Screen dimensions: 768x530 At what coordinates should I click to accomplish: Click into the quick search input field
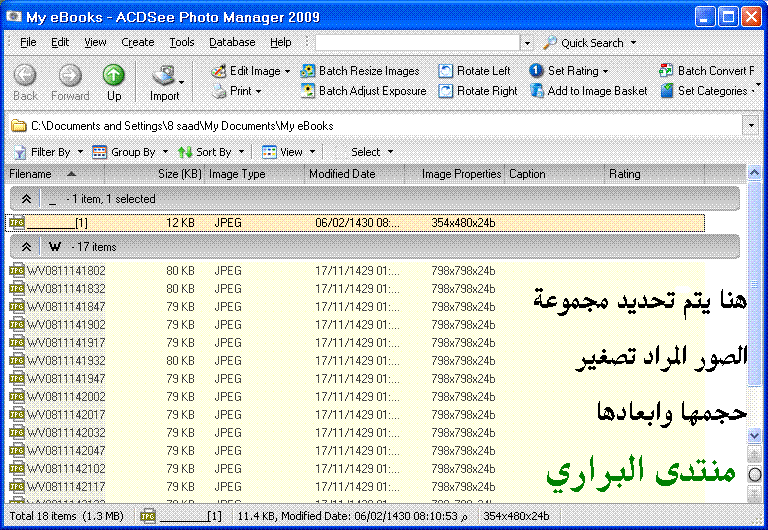pyautogui.click(x=417, y=43)
